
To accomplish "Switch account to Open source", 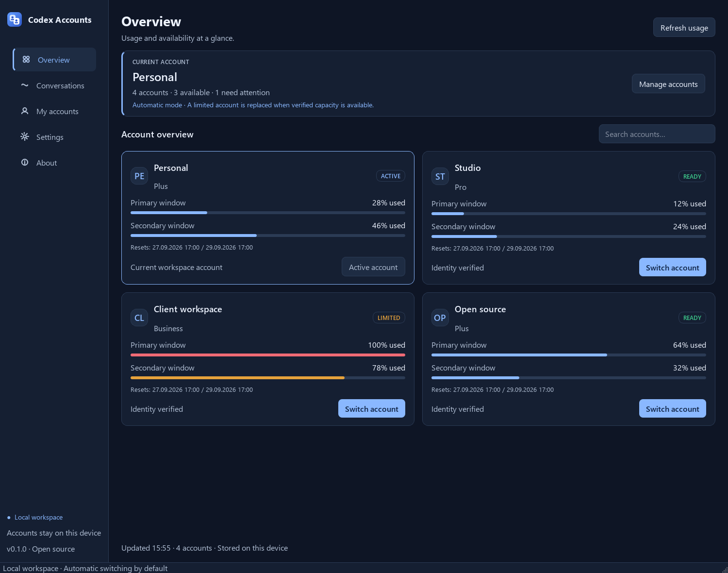I will coord(672,409).
